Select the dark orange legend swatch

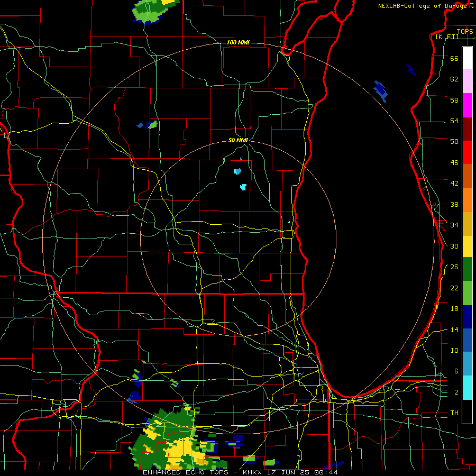[x=467, y=176]
